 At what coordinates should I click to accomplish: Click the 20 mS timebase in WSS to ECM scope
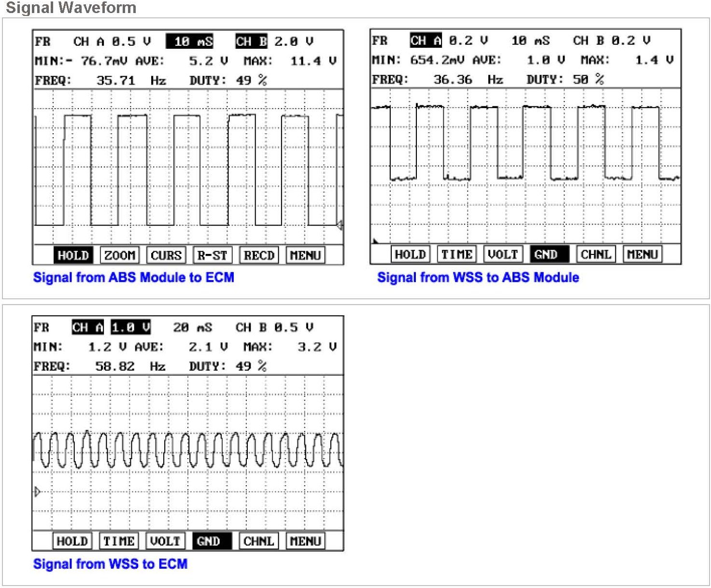[192, 327]
